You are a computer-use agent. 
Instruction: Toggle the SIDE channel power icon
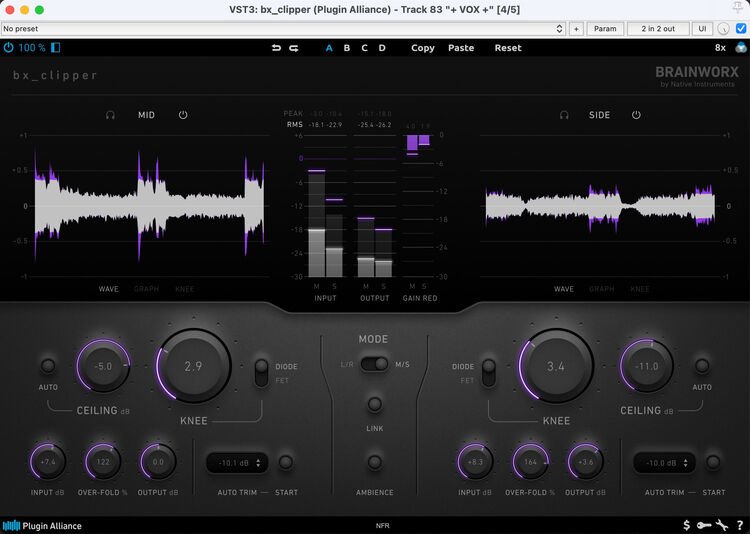(x=636, y=115)
